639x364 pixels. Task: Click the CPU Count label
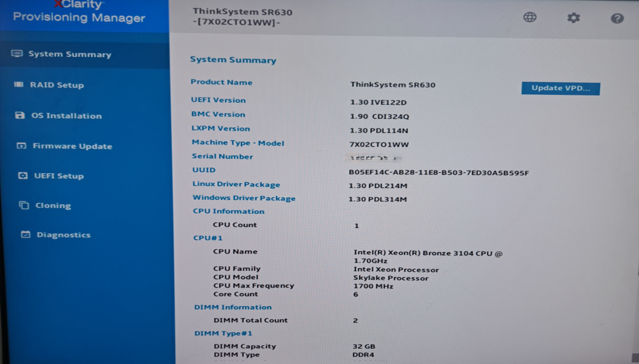[235, 225]
